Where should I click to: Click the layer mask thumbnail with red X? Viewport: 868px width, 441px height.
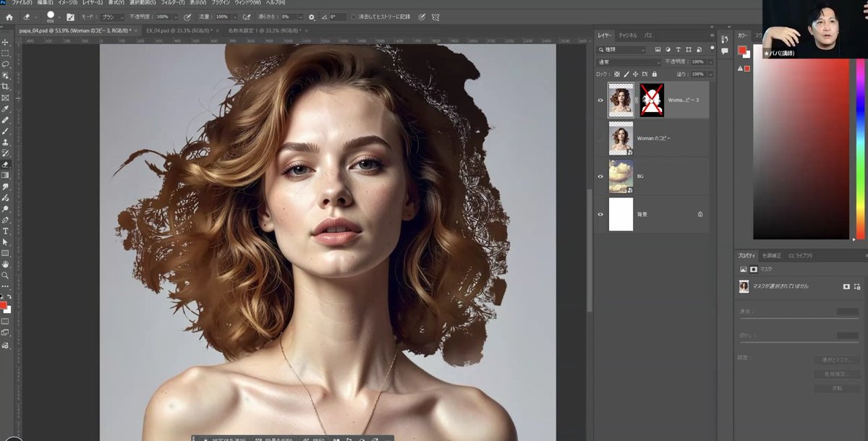pyautogui.click(x=652, y=100)
